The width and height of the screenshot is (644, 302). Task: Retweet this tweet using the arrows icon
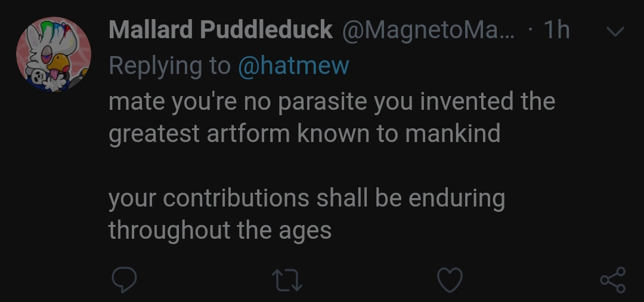pyautogui.click(x=287, y=280)
